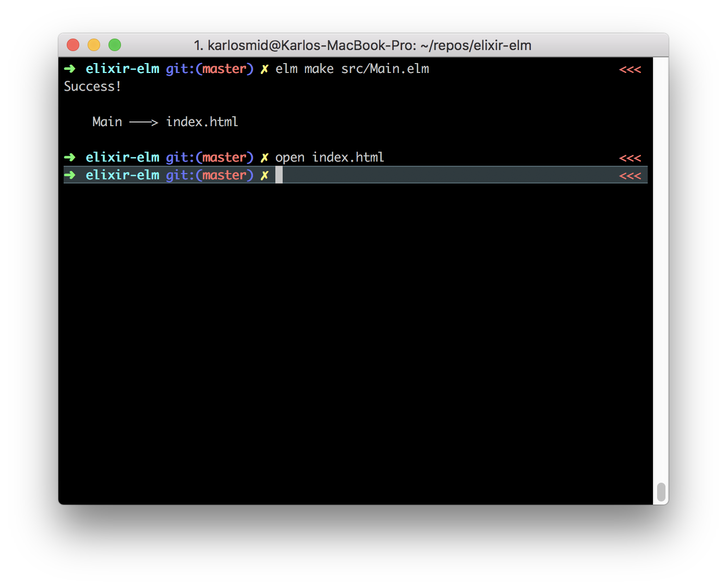Click the master branch name in second prompt
The width and height of the screenshot is (727, 588).
(224, 157)
